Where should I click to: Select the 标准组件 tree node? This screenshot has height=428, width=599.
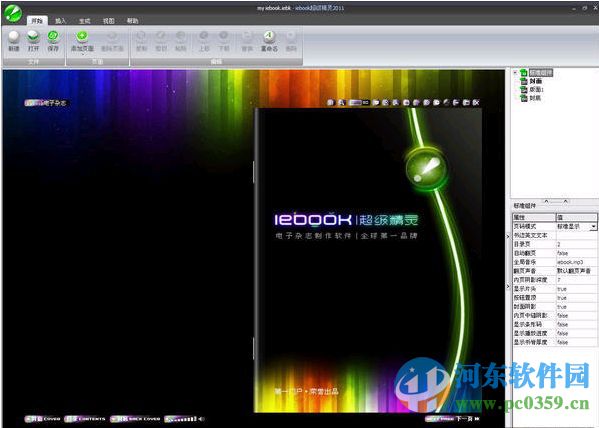point(541,73)
